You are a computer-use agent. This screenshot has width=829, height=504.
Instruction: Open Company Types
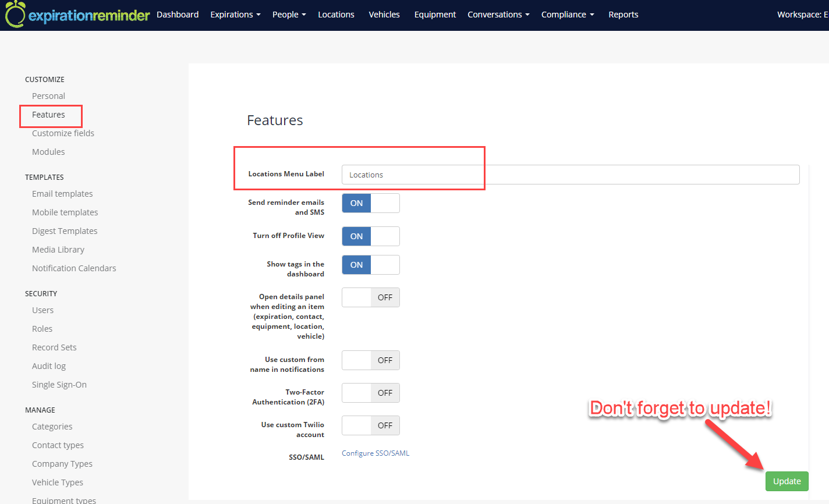coord(62,464)
